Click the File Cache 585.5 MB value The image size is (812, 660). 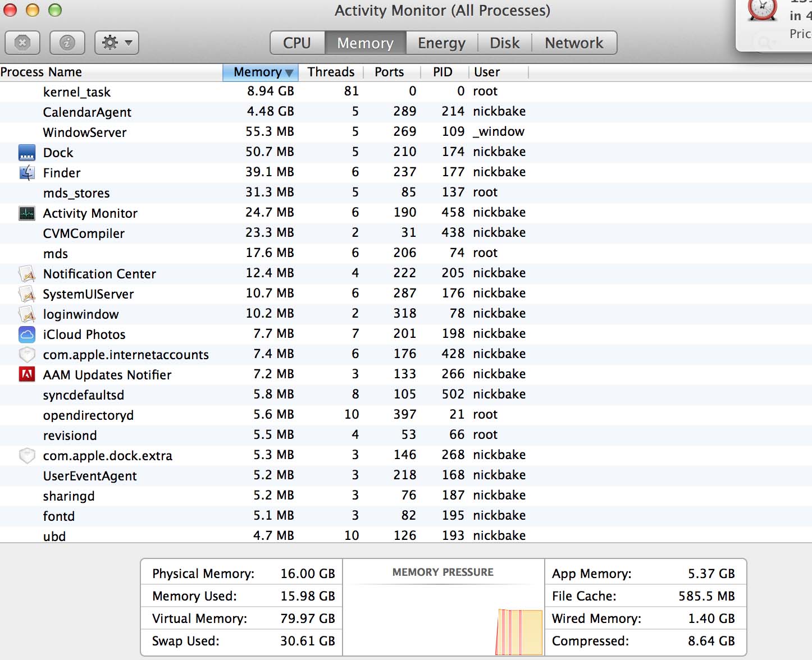click(x=706, y=596)
